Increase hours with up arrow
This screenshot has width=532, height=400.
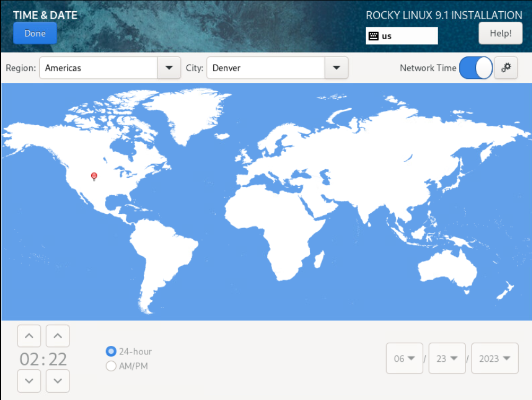point(29,336)
